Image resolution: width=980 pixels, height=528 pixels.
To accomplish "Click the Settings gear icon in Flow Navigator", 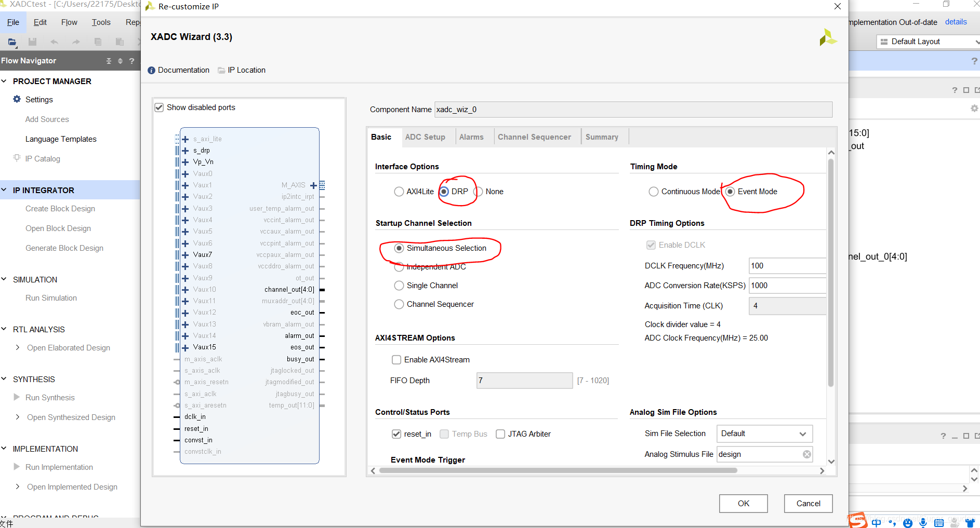I will tap(17, 99).
